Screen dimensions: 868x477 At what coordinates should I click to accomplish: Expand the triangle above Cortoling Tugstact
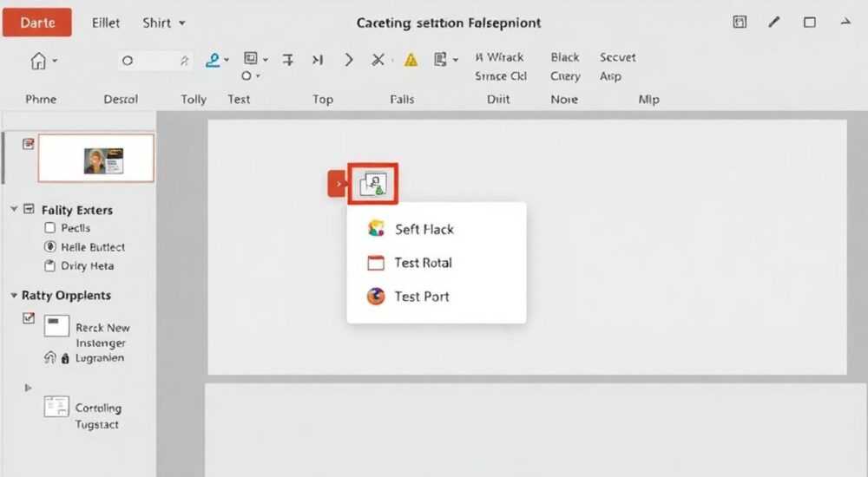28,388
